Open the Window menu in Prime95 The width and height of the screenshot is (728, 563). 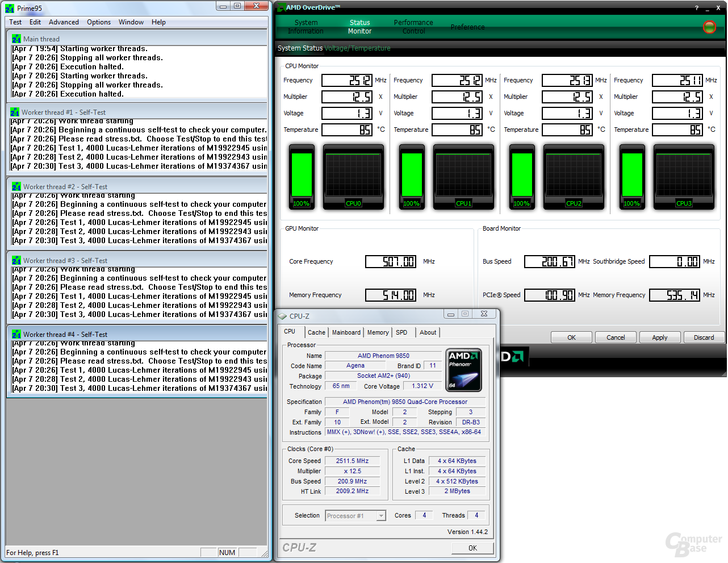[131, 22]
